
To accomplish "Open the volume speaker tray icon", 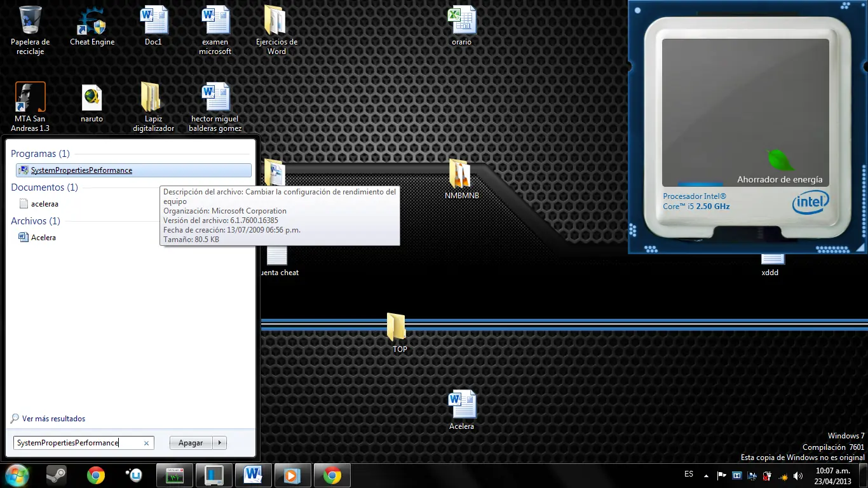I will coord(798,475).
